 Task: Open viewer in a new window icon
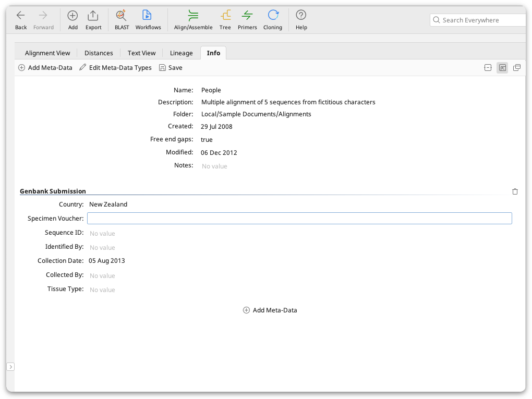(x=517, y=67)
